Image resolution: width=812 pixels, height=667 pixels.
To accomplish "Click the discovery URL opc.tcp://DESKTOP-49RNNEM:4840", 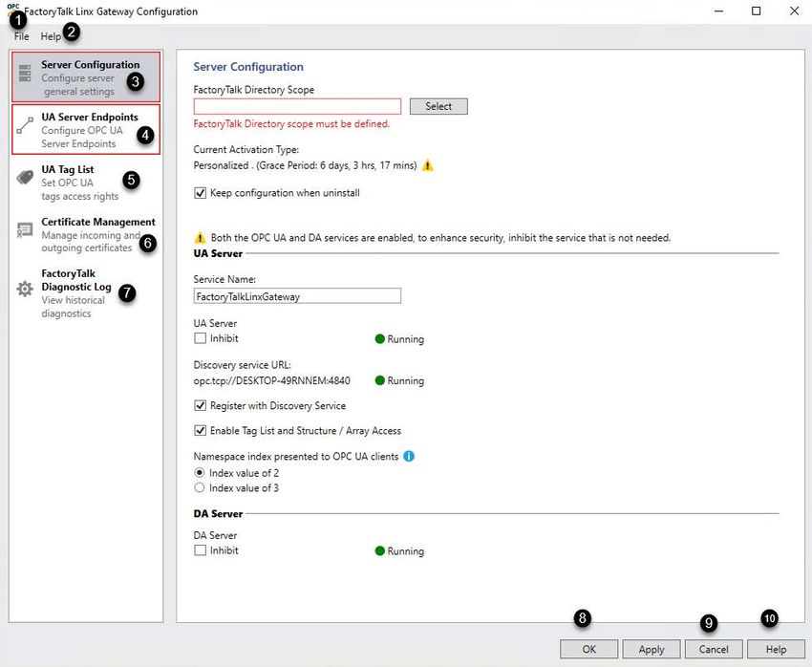I will [272, 380].
